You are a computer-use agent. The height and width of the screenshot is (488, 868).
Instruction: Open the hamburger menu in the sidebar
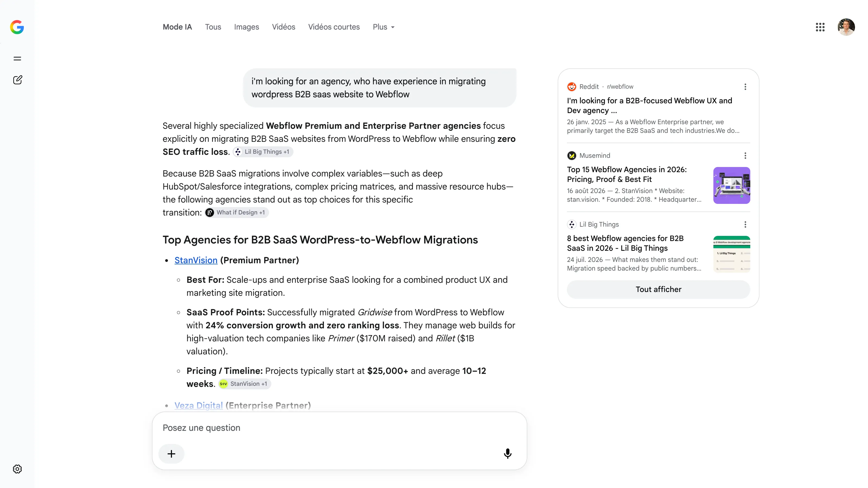[x=17, y=59]
